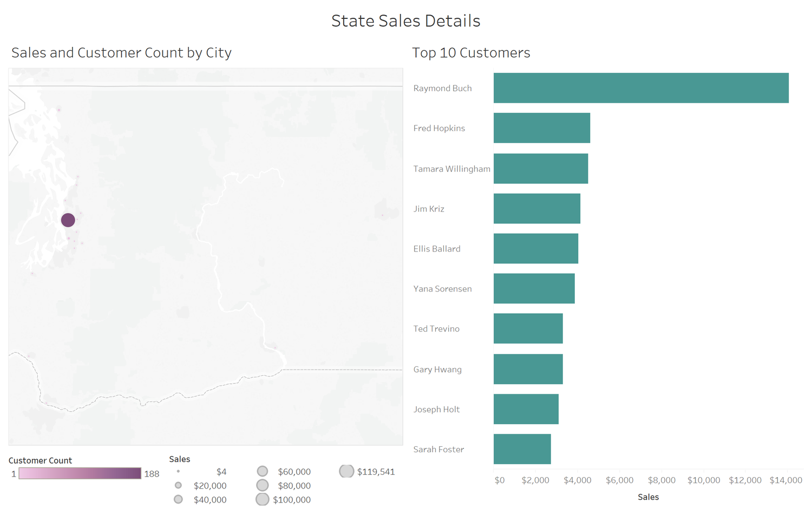Select the large purple city bubble on map
812x516 pixels.
click(x=68, y=220)
